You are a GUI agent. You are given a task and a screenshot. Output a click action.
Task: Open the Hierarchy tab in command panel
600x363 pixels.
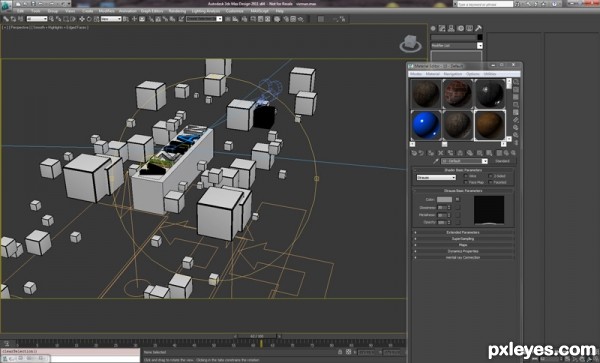pyautogui.click(x=451, y=28)
